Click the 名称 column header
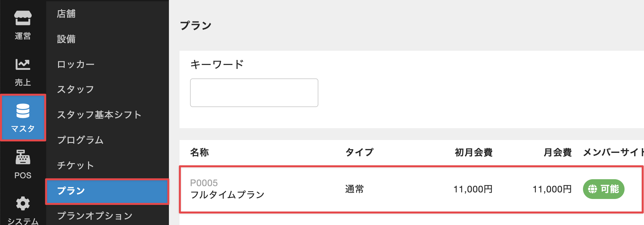Screen dimensions: 644x225 (x=200, y=153)
